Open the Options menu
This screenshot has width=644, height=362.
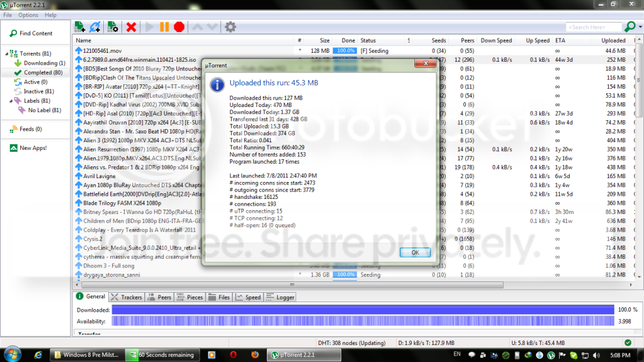(28, 14)
